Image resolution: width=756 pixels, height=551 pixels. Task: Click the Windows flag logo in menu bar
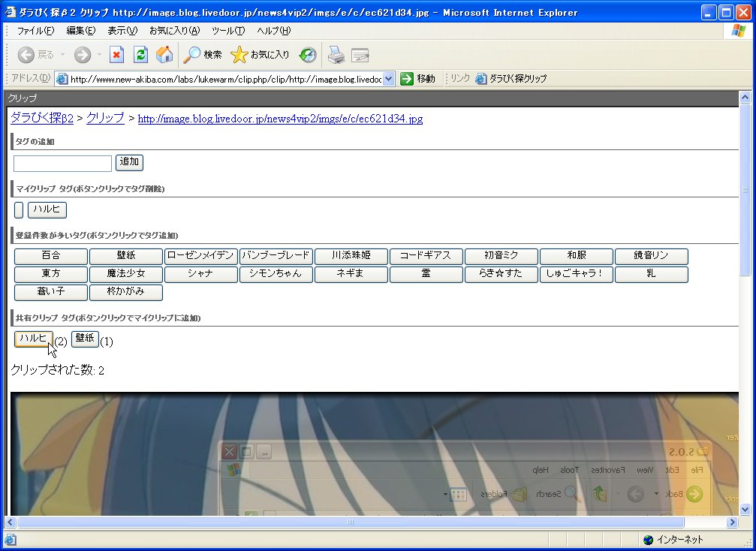pyautogui.click(x=738, y=31)
